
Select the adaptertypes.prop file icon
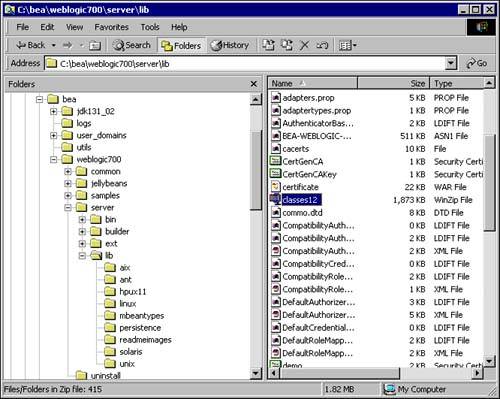tap(275, 110)
